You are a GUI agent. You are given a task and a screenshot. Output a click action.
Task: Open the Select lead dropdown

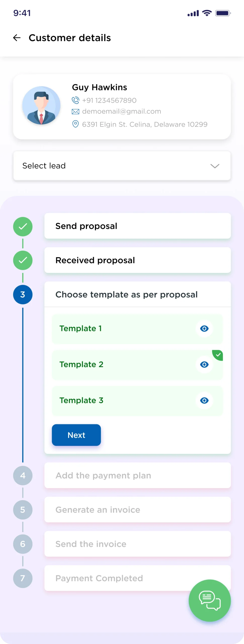pos(122,166)
